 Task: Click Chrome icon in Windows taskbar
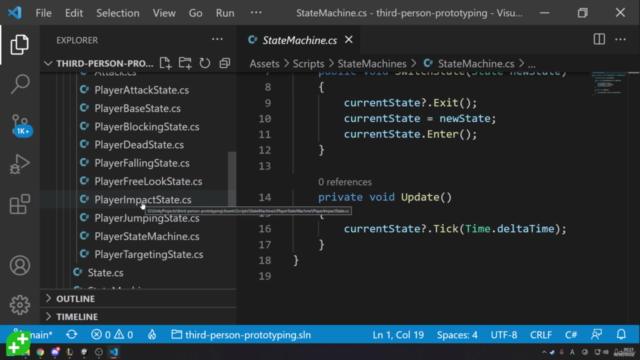point(40,352)
